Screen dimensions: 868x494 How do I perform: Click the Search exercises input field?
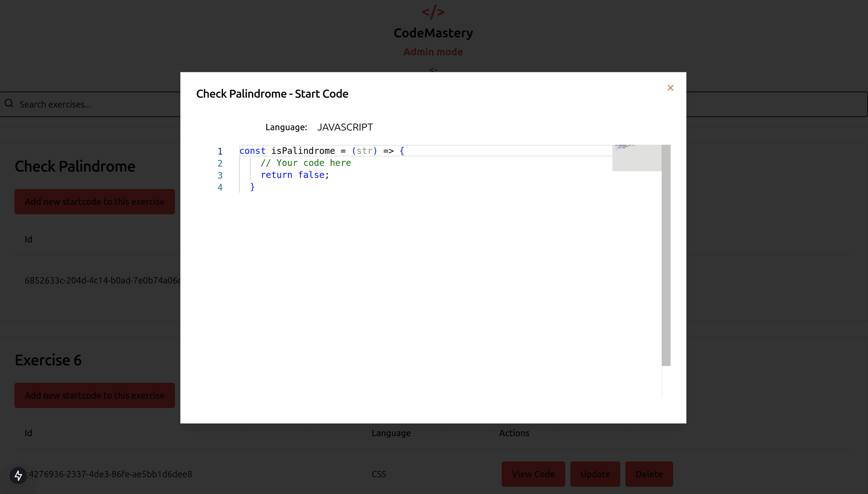point(102,104)
